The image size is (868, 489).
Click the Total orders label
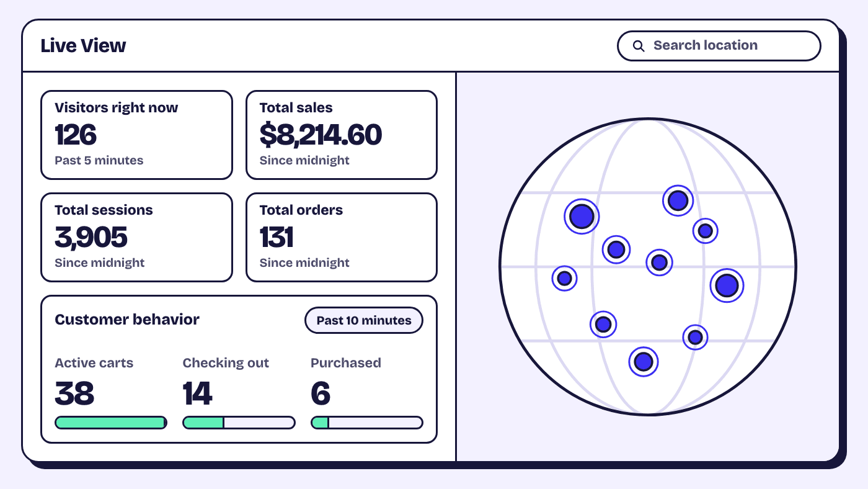tap(301, 210)
